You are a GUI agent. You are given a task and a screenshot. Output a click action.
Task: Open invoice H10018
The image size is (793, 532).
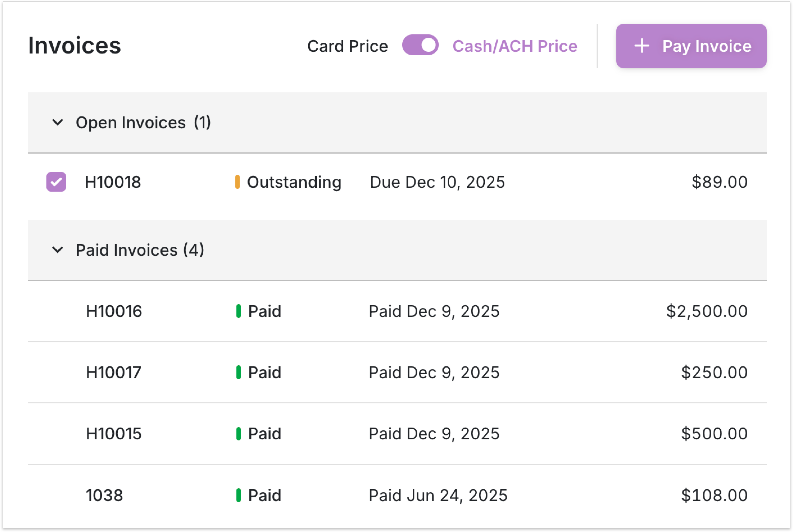click(x=113, y=182)
